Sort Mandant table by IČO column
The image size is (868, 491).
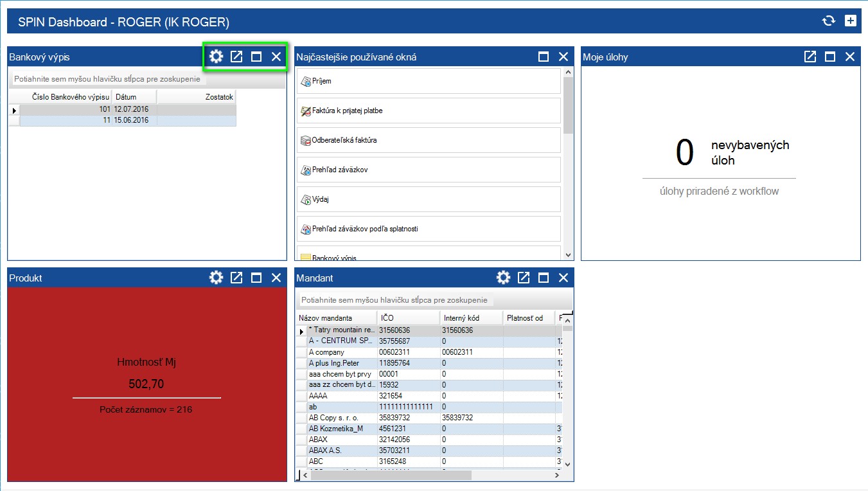[x=409, y=317]
